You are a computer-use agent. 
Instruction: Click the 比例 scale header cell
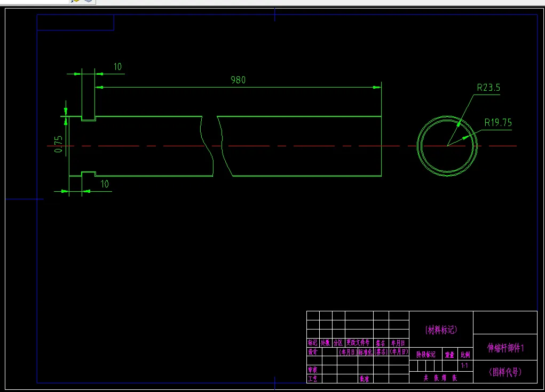click(465, 355)
